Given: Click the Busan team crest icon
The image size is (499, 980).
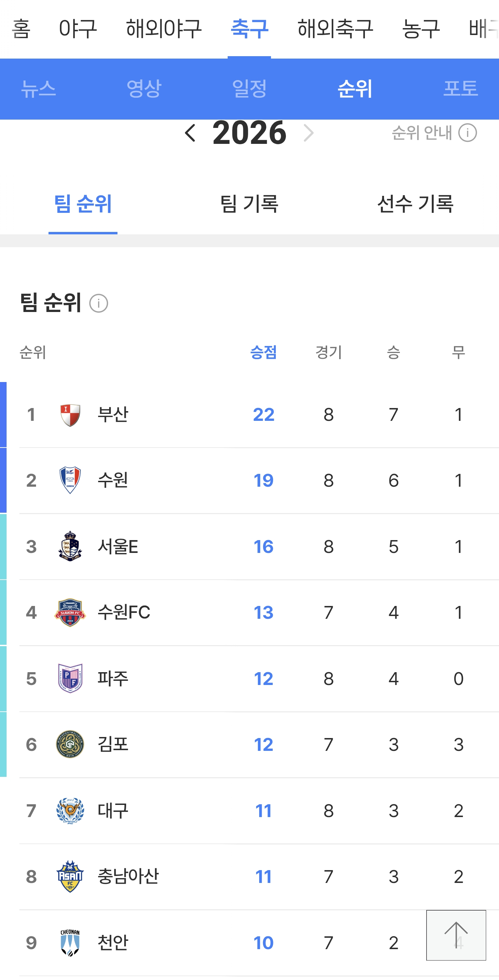Looking at the screenshot, I should point(70,415).
